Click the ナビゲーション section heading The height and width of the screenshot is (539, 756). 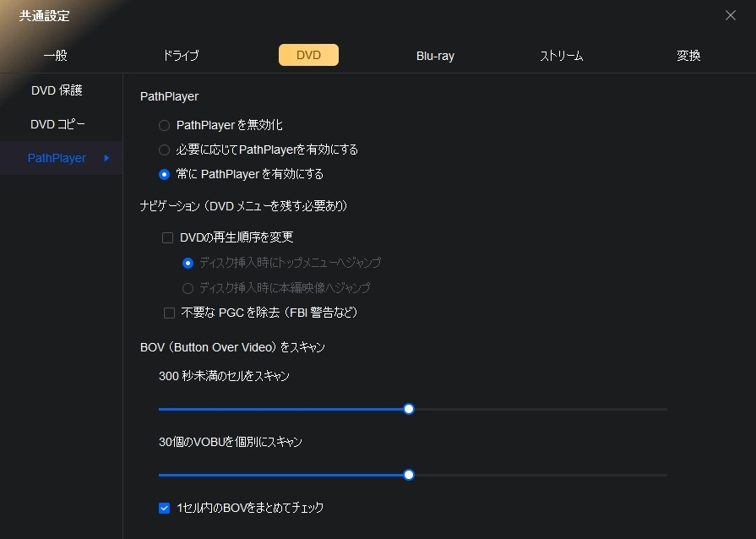tap(244, 206)
